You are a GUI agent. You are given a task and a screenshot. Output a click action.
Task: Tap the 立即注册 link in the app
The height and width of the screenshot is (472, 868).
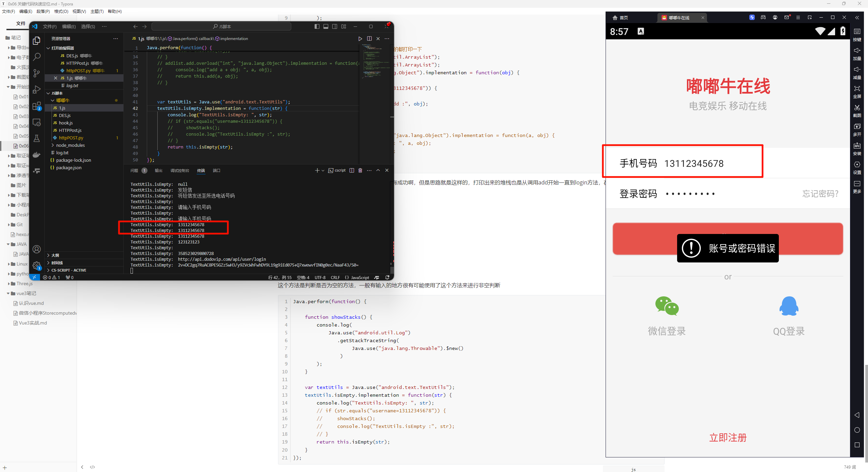pos(728,438)
